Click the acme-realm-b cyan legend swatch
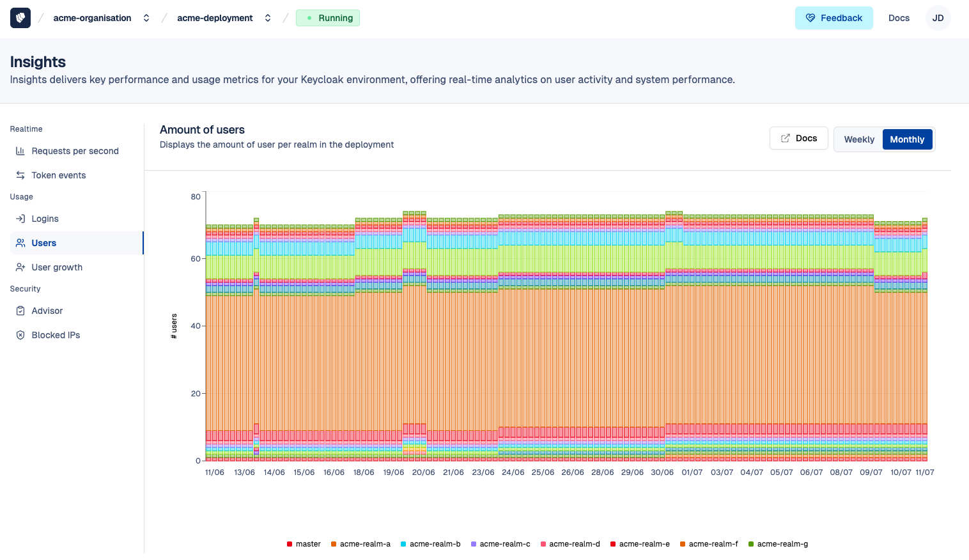Viewport: 969px width, 560px height. (403, 544)
